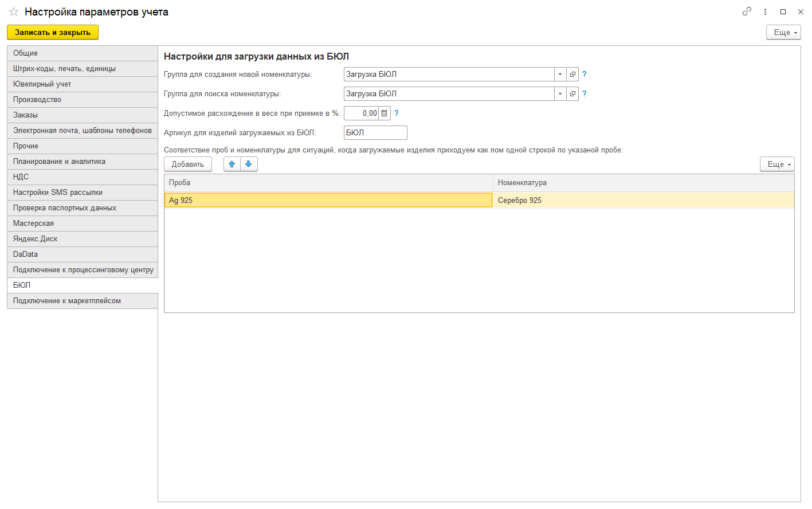The width and height of the screenshot is (812, 509).
Task: Open the vertical three-dots window menu
Action: coord(765,11)
